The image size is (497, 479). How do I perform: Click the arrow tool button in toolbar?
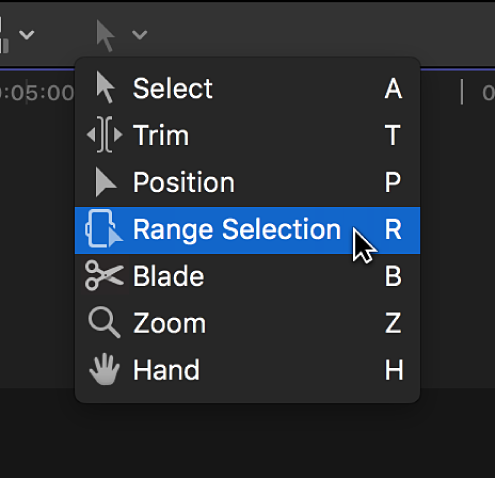tap(105, 35)
